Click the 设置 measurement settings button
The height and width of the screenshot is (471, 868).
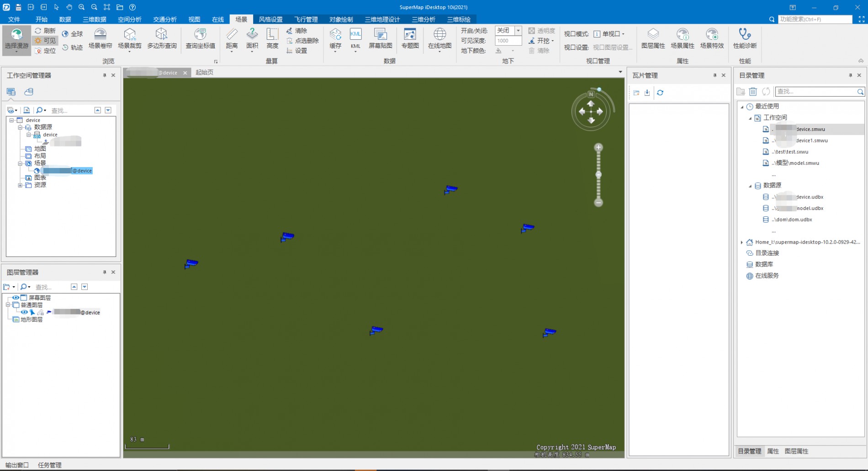(x=297, y=51)
